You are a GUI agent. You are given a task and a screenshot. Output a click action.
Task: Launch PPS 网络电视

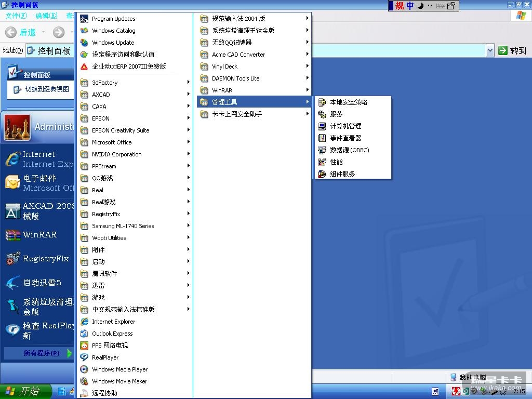pyautogui.click(x=110, y=345)
